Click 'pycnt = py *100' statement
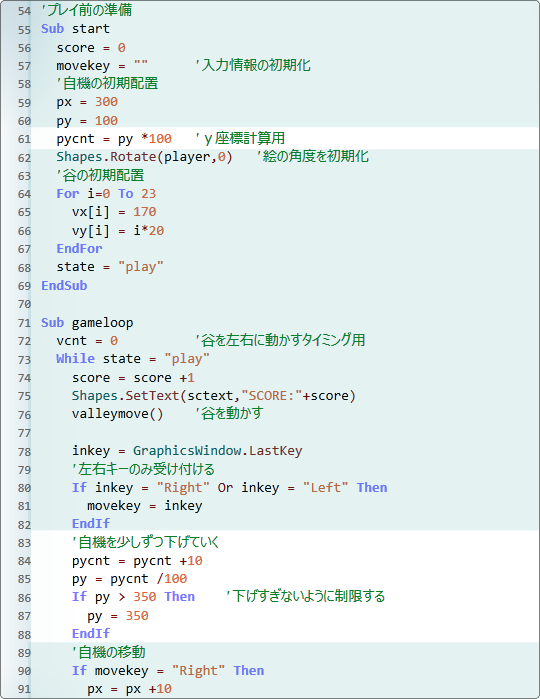Image resolution: width=540 pixels, height=699 pixels. (114, 139)
